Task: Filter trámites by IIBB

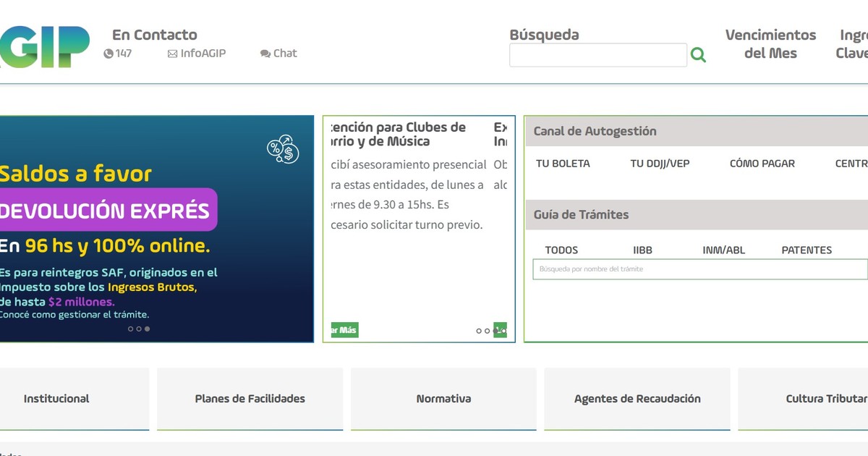Action: click(x=642, y=250)
